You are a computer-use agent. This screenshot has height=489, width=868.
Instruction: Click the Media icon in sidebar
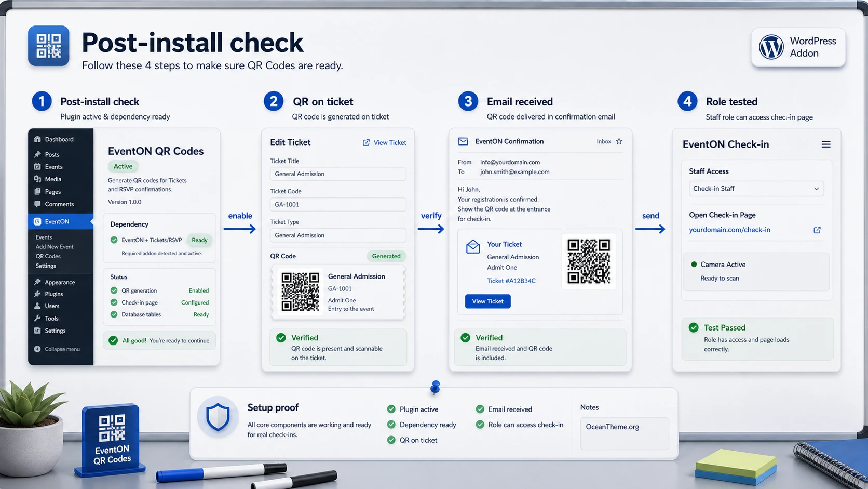click(x=37, y=179)
